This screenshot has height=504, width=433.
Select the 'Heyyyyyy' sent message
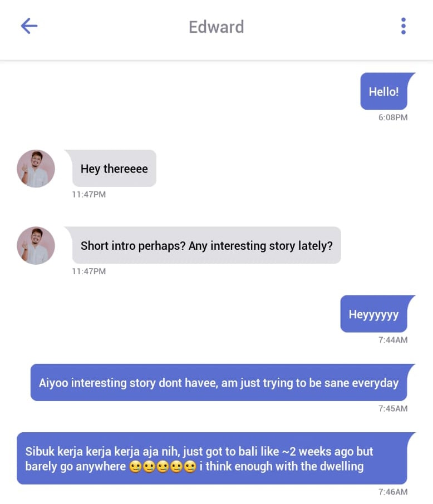point(374,314)
